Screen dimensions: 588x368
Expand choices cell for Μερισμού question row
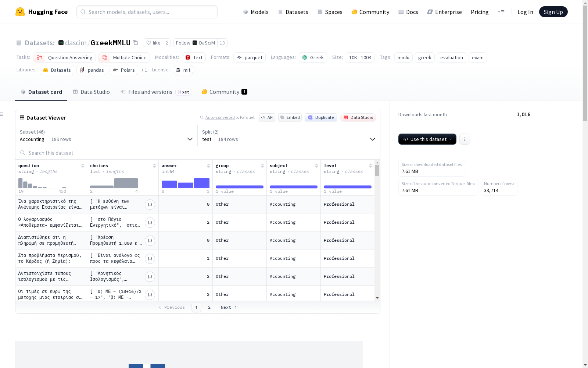coord(150,259)
